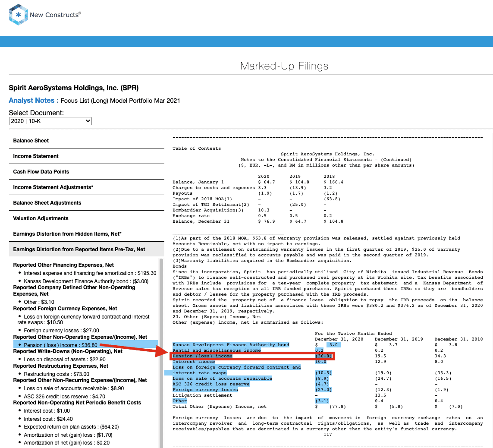Click the highlighted (10.5) value
Image resolution: width=493 pixels, height=448 pixels.
click(x=323, y=373)
